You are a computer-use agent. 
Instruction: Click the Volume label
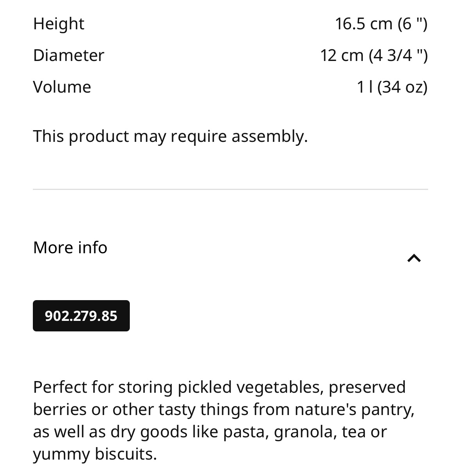62,87
